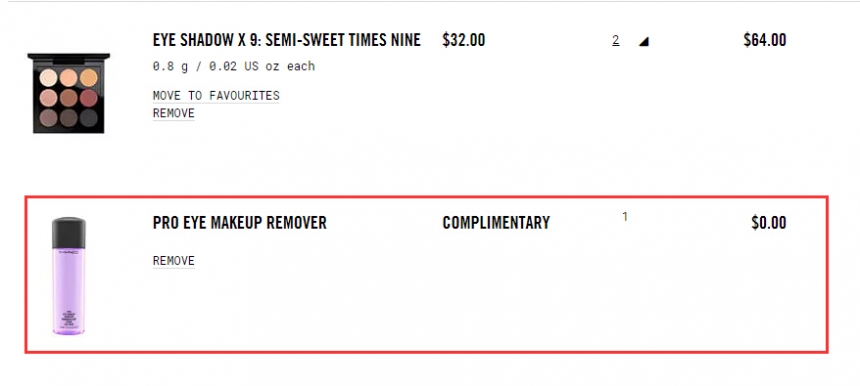The width and height of the screenshot is (860, 386).
Task: Expand the quantity dropdown arrow beside 2
Action: tap(643, 41)
